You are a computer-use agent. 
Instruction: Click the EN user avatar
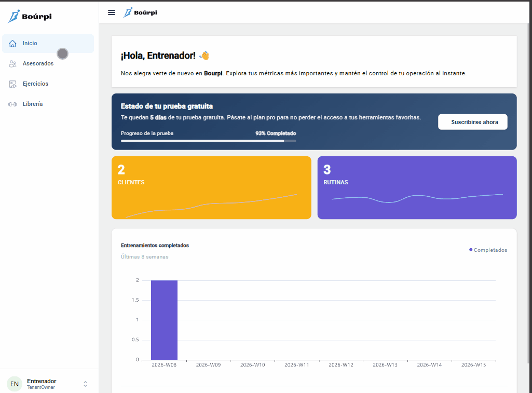point(15,384)
